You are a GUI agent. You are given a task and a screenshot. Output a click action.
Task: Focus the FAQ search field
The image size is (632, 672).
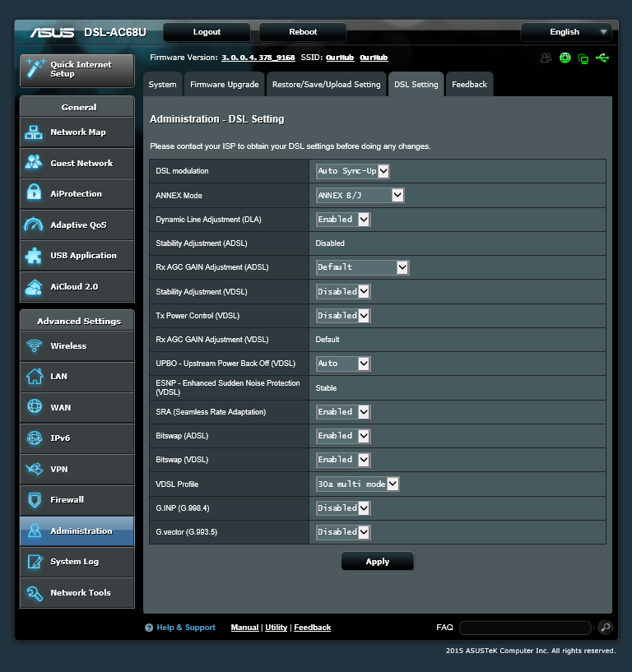(525, 628)
